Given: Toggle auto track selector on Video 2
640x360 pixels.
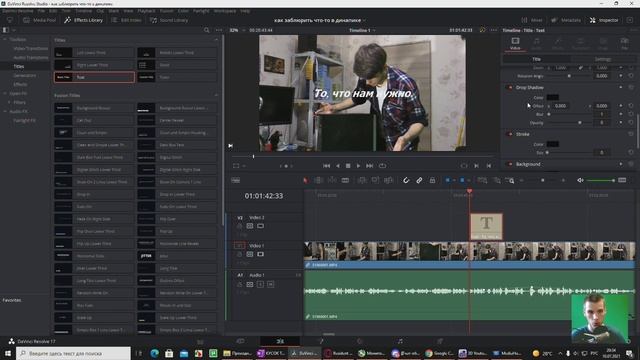Looking at the screenshot, I should [250, 226].
